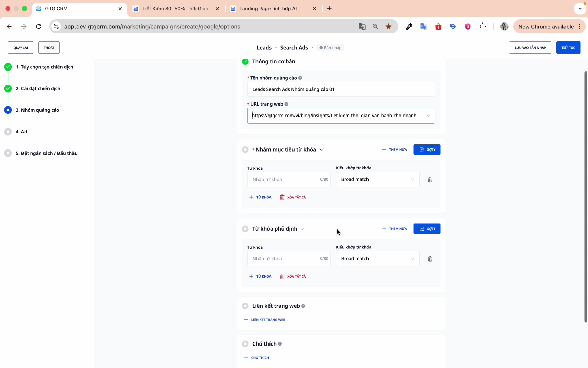Open the Chrome extensions puzzle icon
Viewport: 588px width, 368px height.
click(483, 26)
